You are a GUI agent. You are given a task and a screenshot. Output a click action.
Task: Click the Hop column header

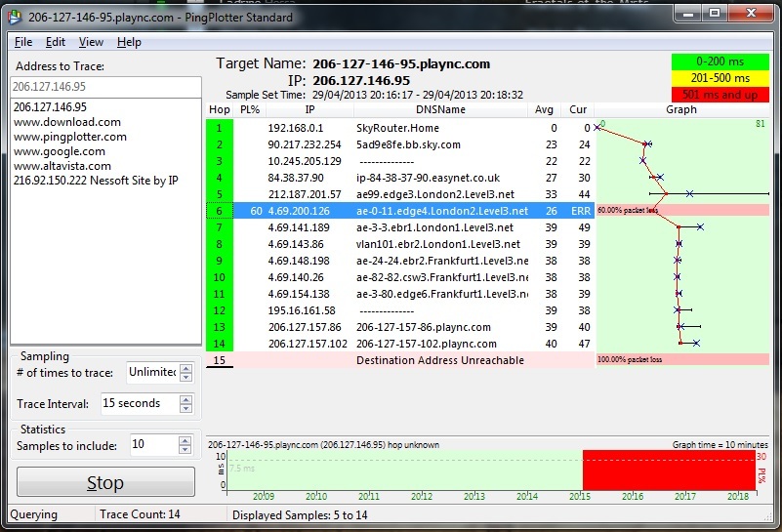click(220, 109)
